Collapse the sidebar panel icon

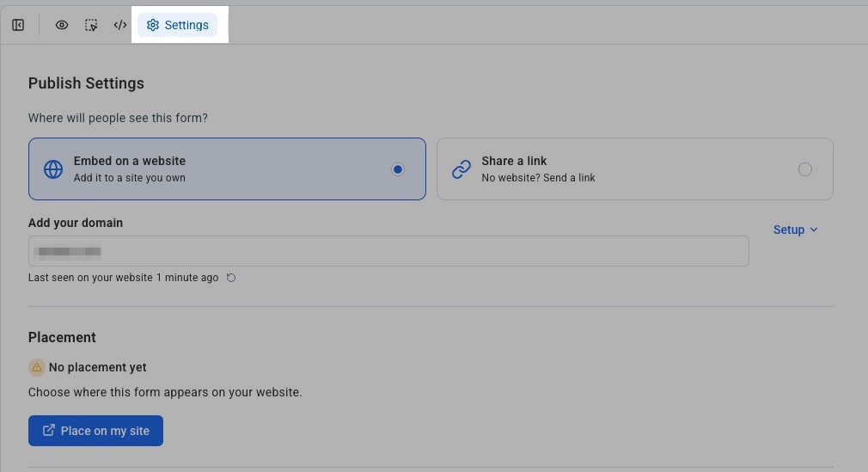pos(18,25)
